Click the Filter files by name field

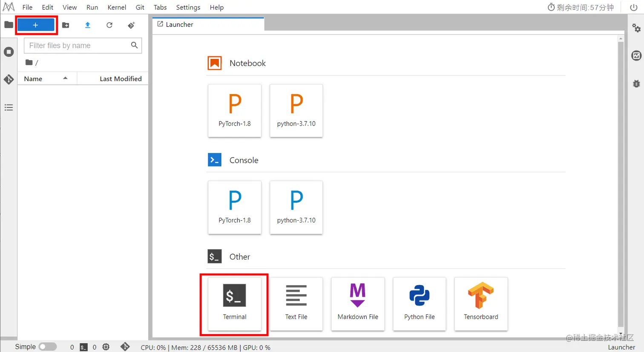[x=83, y=46]
